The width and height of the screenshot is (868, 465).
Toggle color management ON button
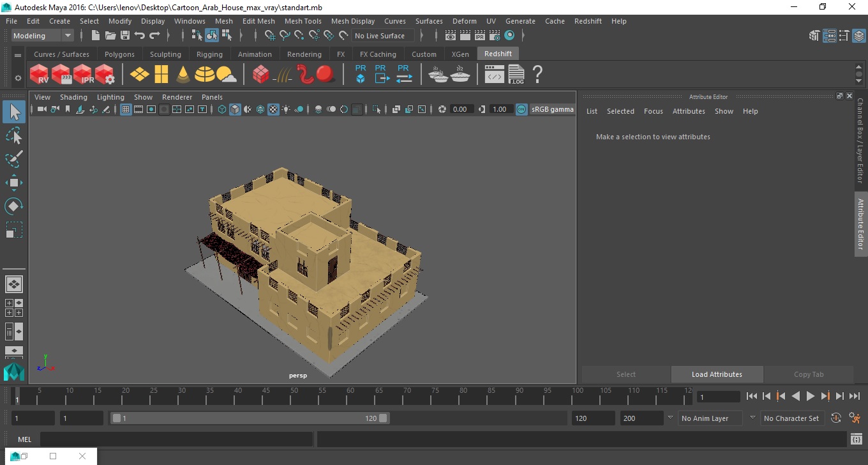tap(521, 109)
